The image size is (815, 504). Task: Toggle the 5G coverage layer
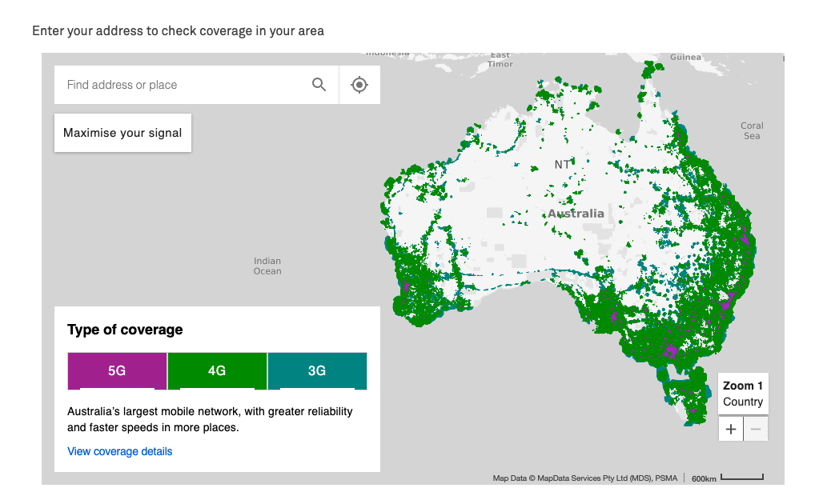(117, 371)
